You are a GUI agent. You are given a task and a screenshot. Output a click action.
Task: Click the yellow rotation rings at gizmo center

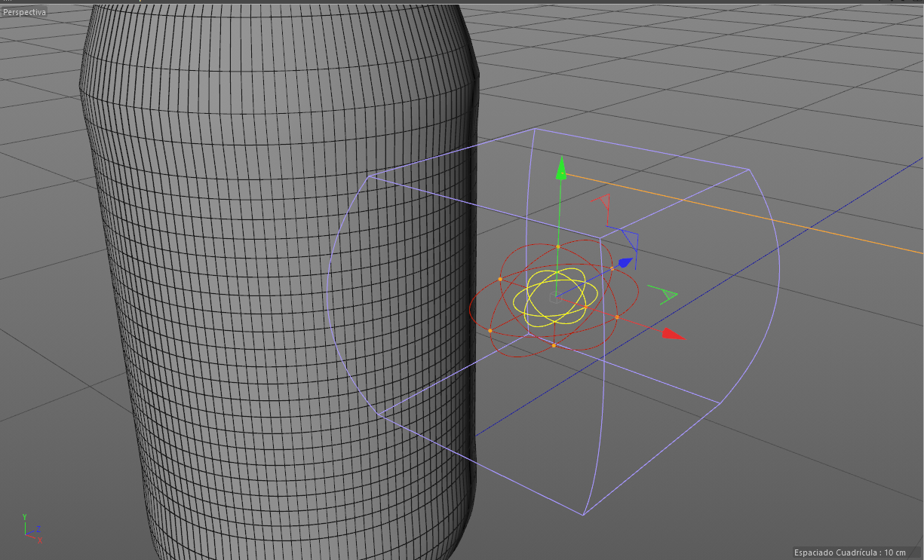coord(556,297)
